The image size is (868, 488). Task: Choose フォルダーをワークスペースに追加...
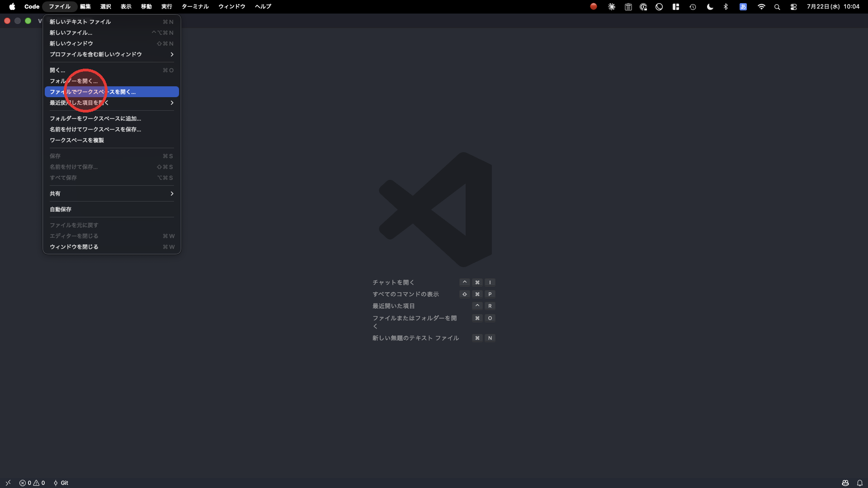click(x=112, y=118)
